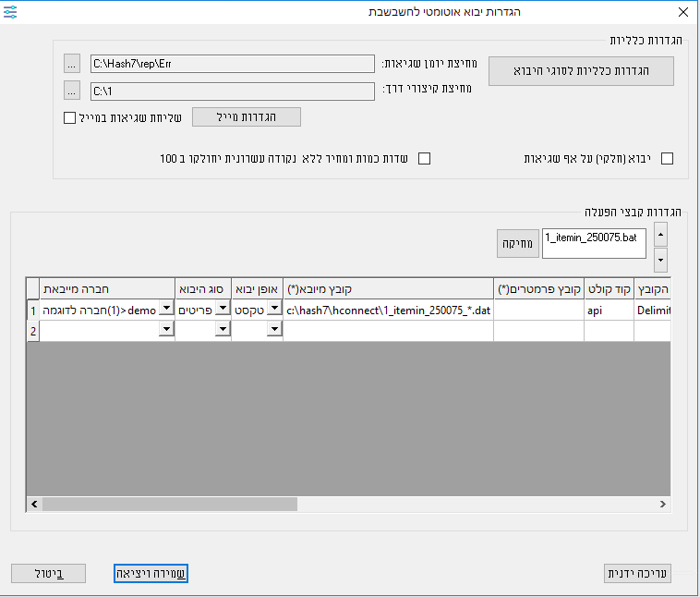Select the imported file path cell in row 1
This screenshot has height=597, width=700.
click(389, 311)
